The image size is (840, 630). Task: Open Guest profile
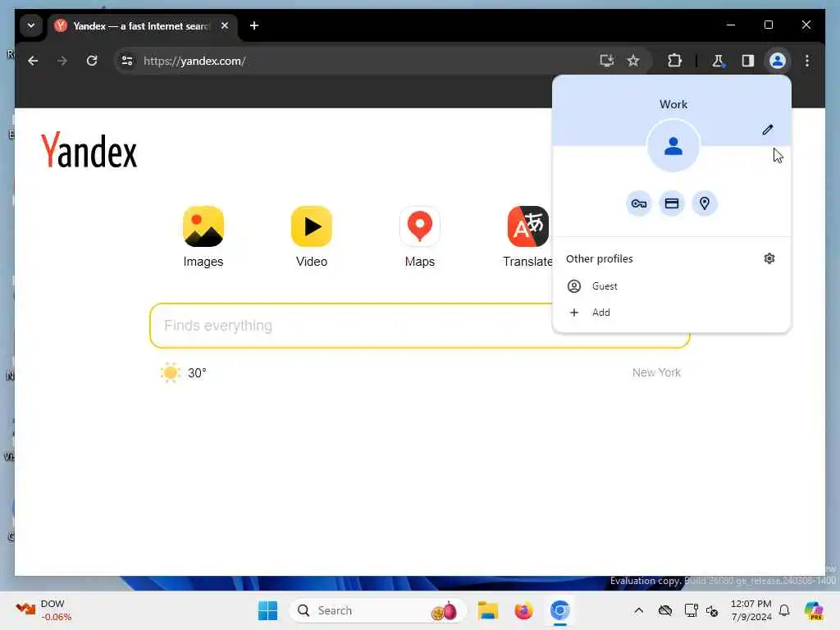(x=672, y=286)
